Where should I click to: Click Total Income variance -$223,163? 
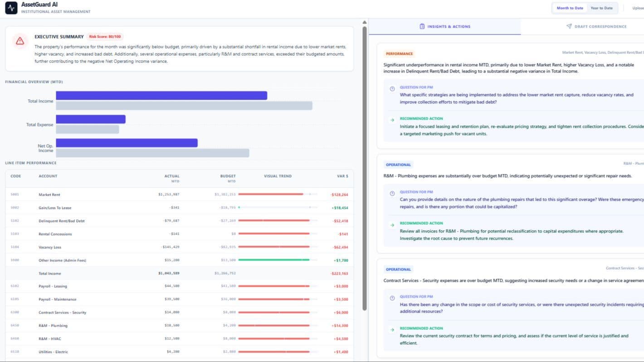pyautogui.click(x=339, y=274)
